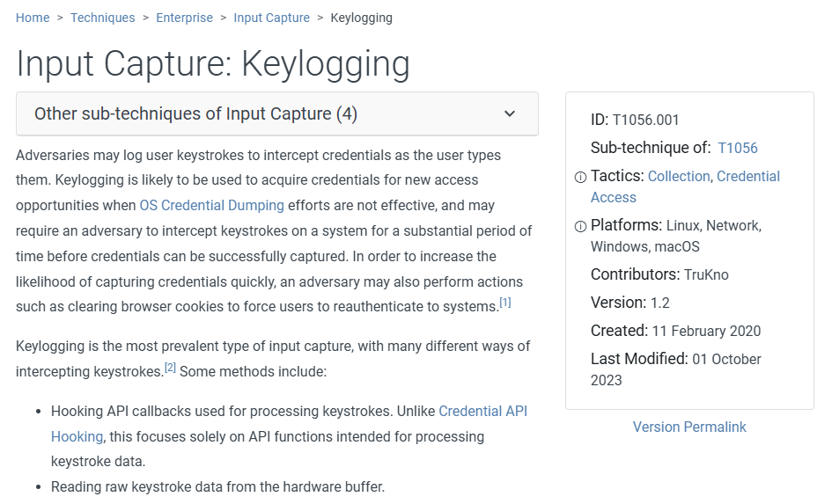Open the Collection tactic link
This screenshot has width=832, height=504.
[679, 176]
